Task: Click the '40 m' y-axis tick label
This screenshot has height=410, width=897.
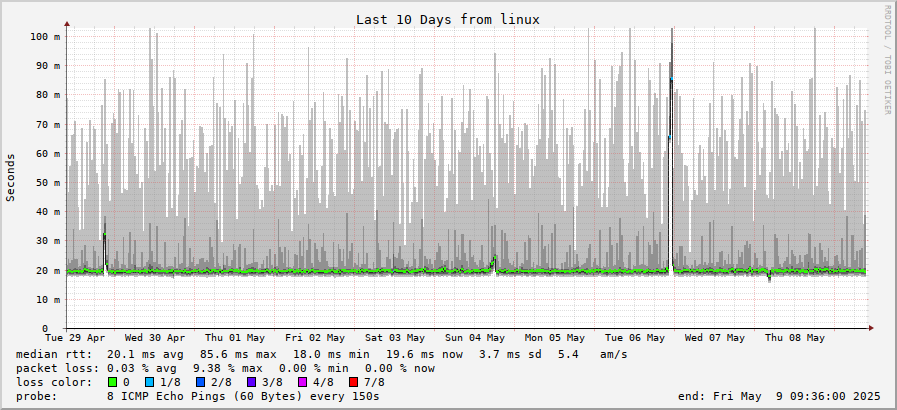Action: pyautogui.click(x=48, y=212)
